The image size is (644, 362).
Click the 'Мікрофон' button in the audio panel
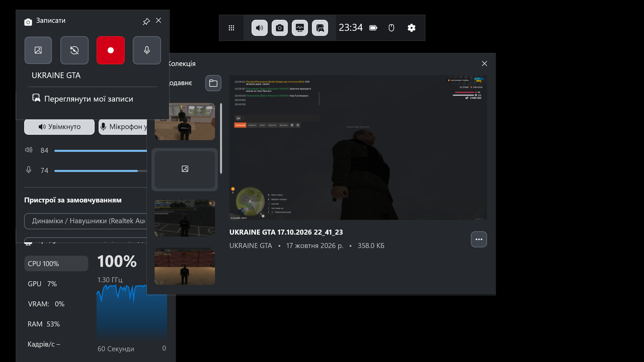point(123,127)
